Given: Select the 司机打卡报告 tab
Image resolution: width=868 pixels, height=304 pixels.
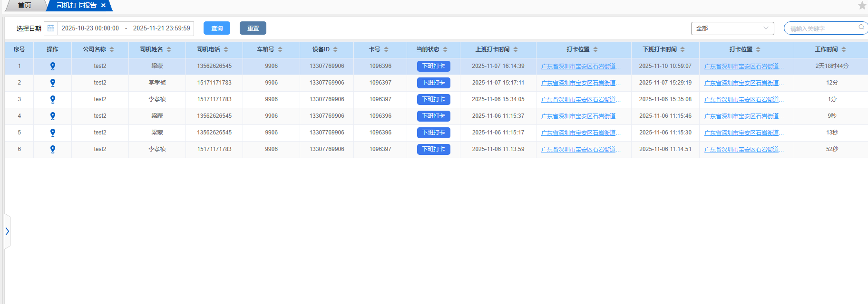Looking at the screenshot, I should tap(76, 5).
